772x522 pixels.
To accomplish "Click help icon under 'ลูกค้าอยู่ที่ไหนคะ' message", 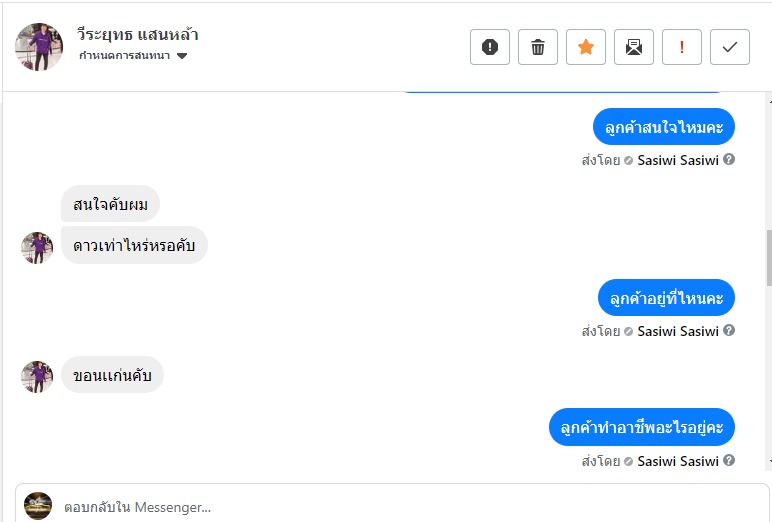I will 729,331.
